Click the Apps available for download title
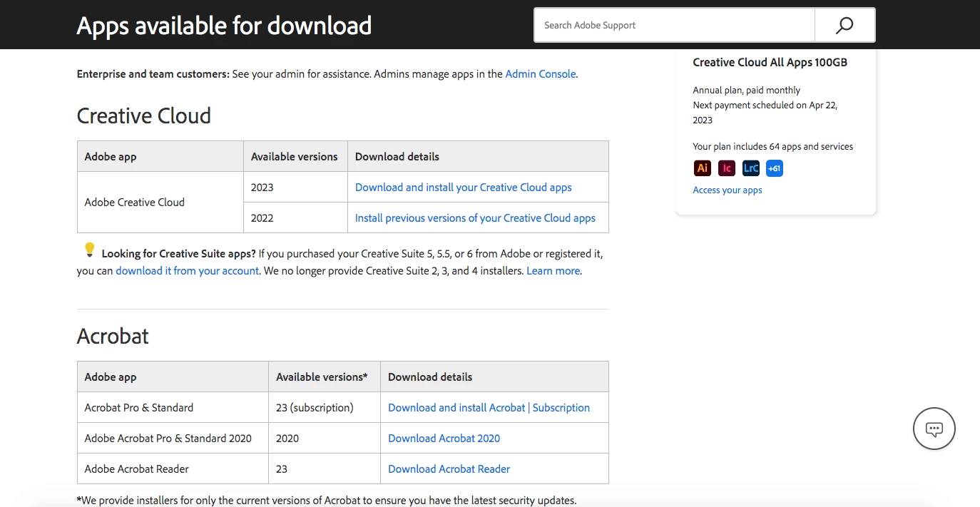This screenshot has height=507, width=980. coord(224,26)
